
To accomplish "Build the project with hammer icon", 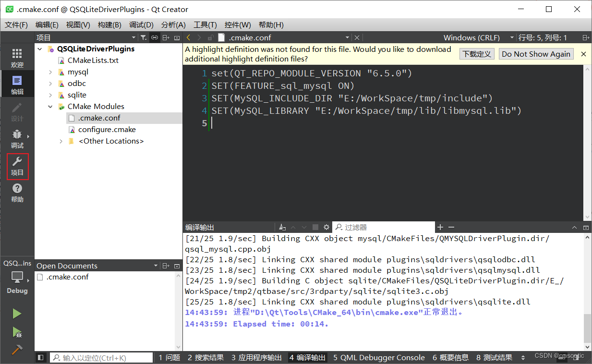I will click(x=17, y=350).
